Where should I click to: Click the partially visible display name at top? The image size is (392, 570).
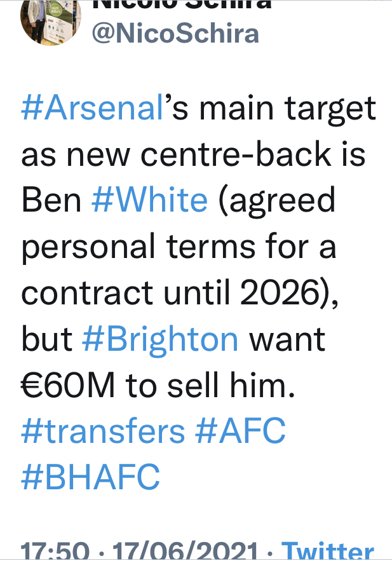coord(182,5)
